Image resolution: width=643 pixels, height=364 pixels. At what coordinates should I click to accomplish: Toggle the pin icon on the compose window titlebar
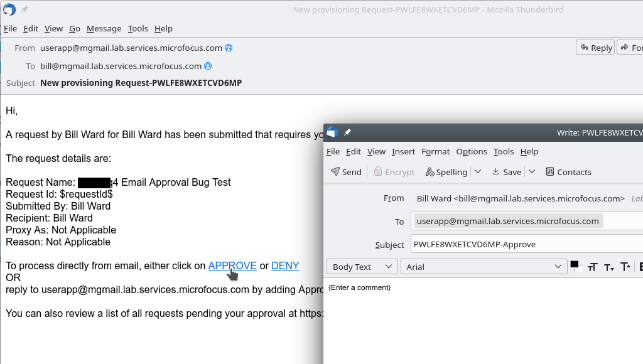[x=347, y=132]
